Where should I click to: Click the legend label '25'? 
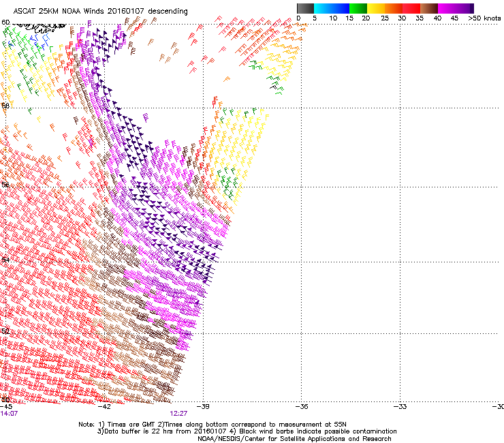385,18
